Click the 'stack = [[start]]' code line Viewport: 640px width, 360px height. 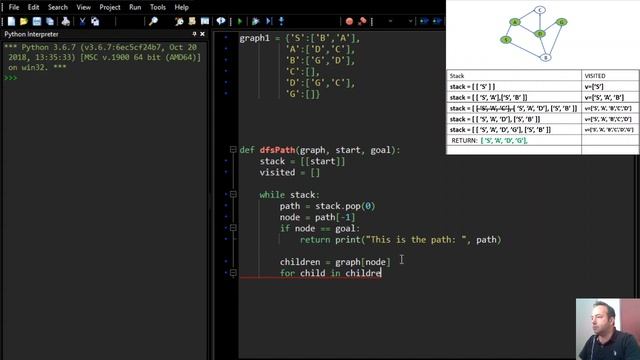point(302,161)
